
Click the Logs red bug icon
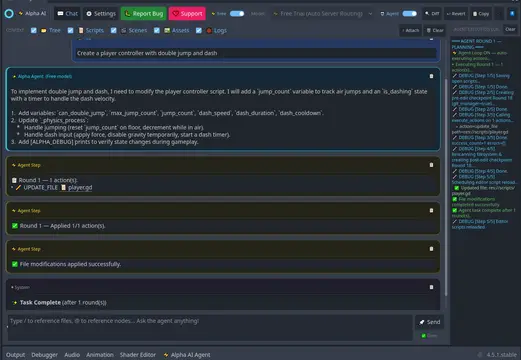click(x=209, y=30)
